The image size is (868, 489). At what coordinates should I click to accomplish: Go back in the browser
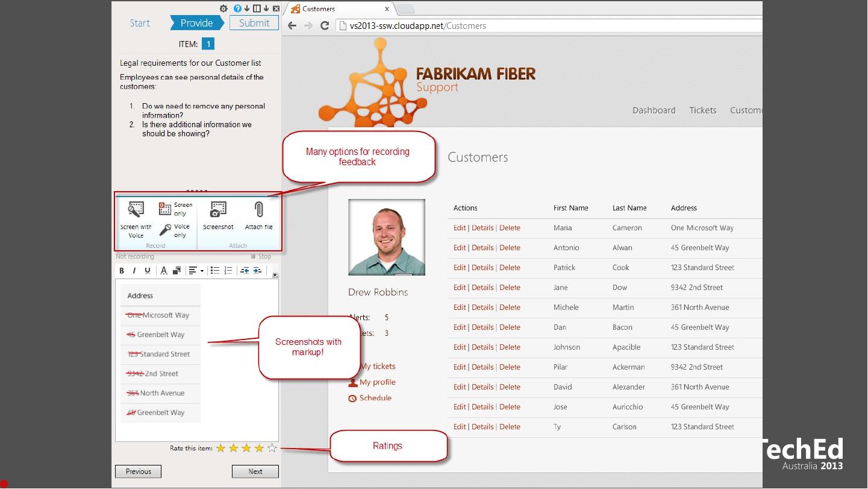(x=292, y=26)
